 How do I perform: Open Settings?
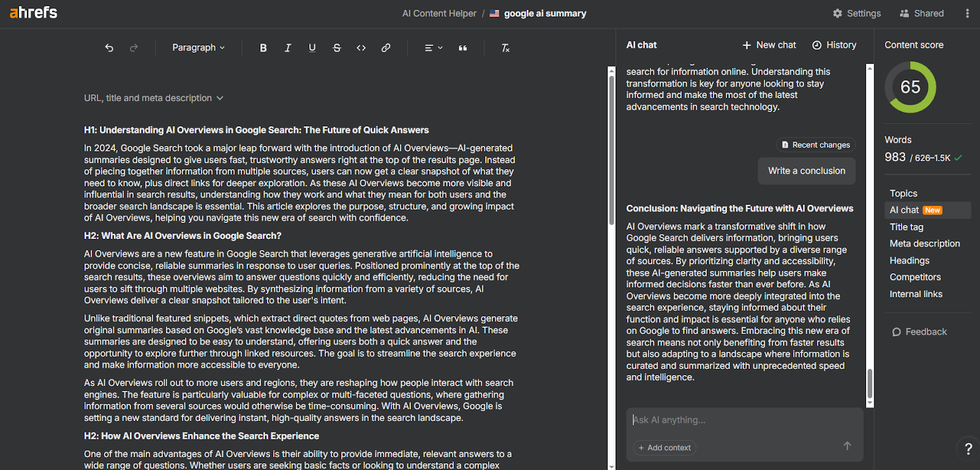click(x=857, y=13)
